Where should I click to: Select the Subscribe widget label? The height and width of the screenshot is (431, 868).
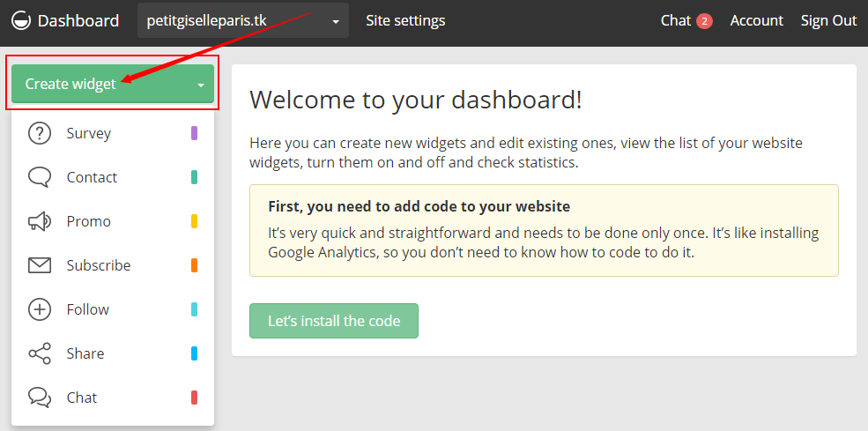point(99,265)
